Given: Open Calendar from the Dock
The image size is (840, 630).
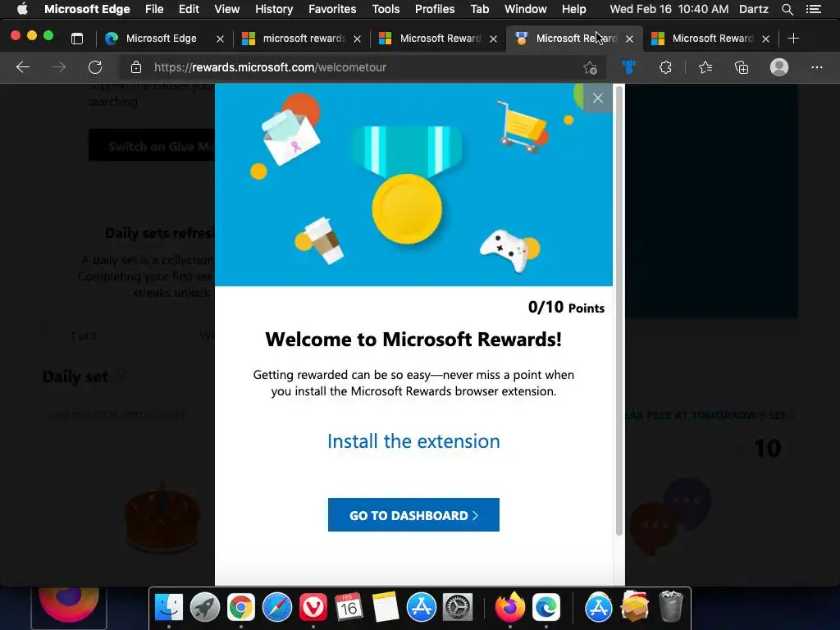Looking at the screenshot, I should click(349, 607).
